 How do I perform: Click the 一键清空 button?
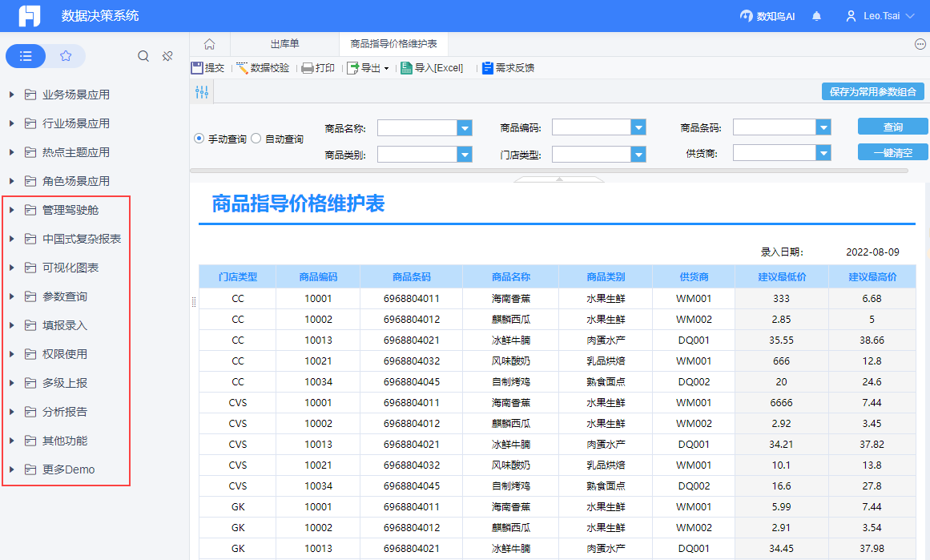(x=892, y=152)
